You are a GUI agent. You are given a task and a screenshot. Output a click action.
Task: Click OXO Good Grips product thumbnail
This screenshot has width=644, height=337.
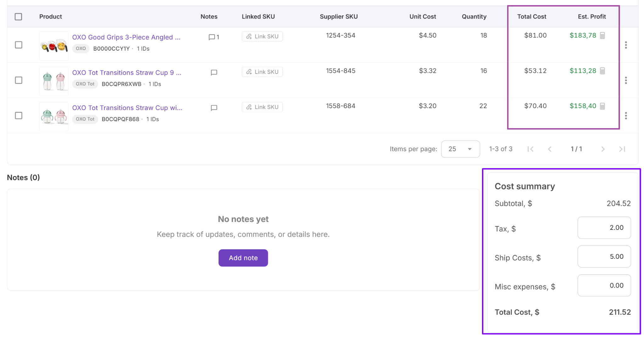[54, 46]
